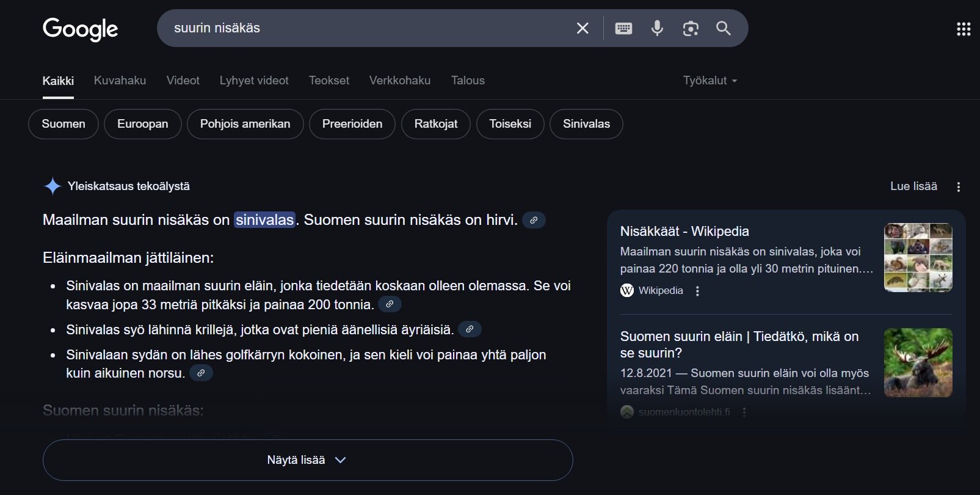Screen dimensions: 980x495
Task: Select the Toiseksi filter chip
Action: (510, 124)
